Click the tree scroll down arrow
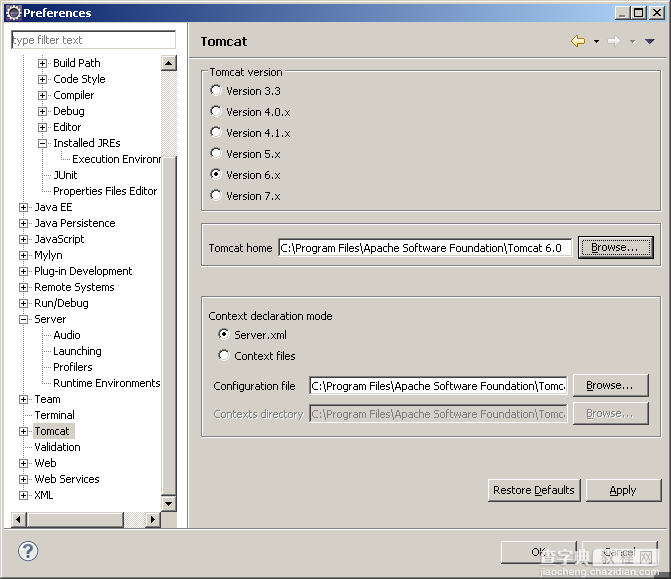 pos(169,503)
